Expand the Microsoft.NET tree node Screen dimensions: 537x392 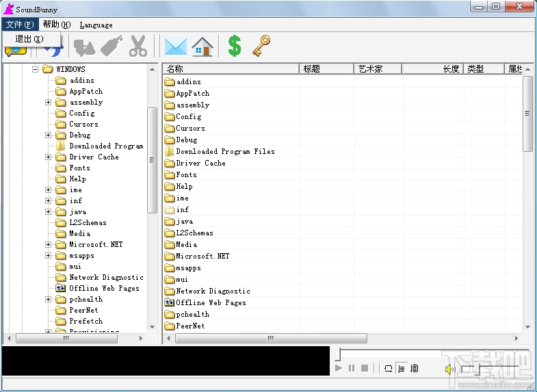point(48,244)
